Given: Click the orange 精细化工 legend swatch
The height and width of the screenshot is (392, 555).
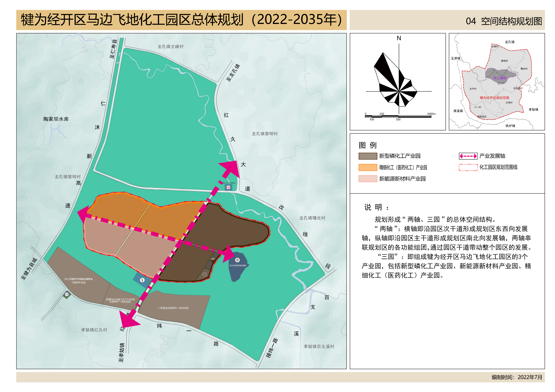Looking at the screenshot, I should click(x=368, y=167).
